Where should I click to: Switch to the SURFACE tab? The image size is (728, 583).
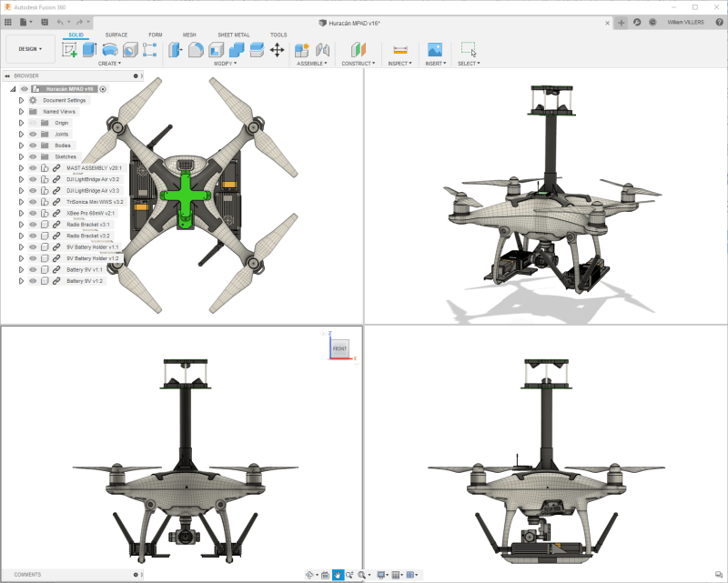116,35
